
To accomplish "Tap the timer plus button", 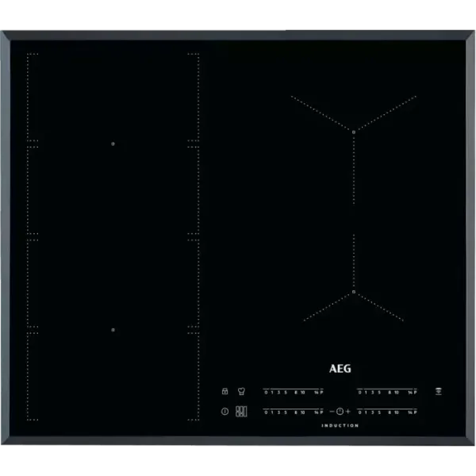I will (347, 411).
